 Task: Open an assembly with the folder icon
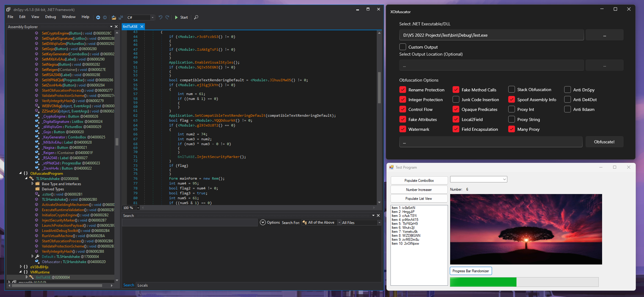click(x=113, y=17)
